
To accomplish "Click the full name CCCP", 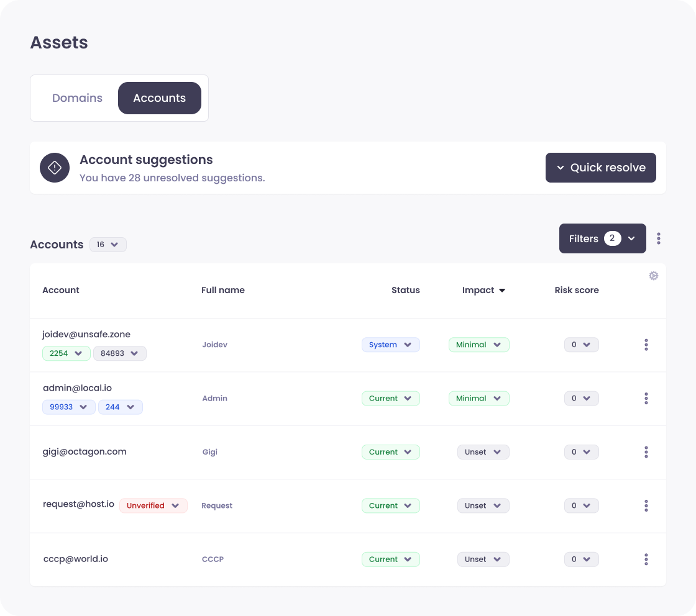I will [213, 559].
